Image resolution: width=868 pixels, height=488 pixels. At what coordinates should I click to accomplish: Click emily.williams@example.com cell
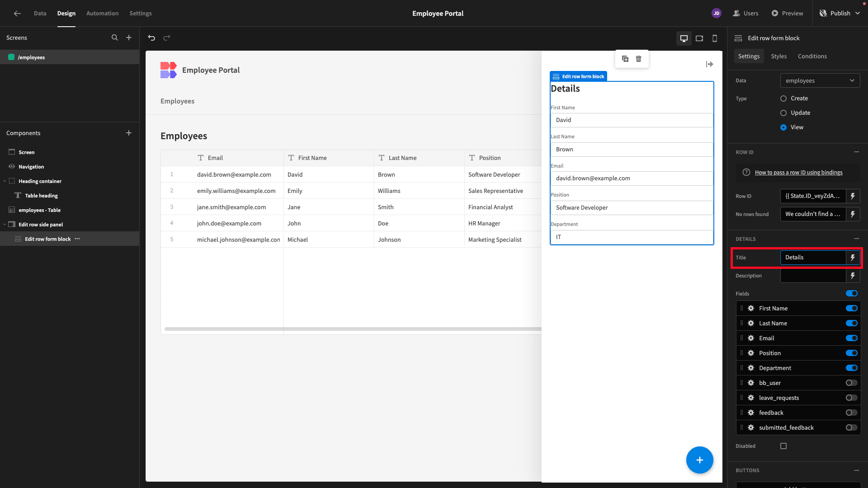pyautogui.click(x=236, y=191)
